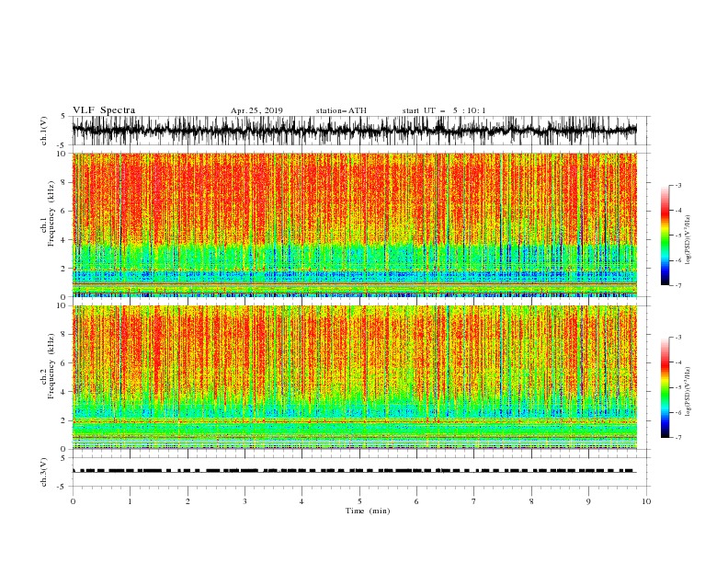Click the '7' tick on the time axis
This screenshot has width=728, height=563.
tap(474, 501)
